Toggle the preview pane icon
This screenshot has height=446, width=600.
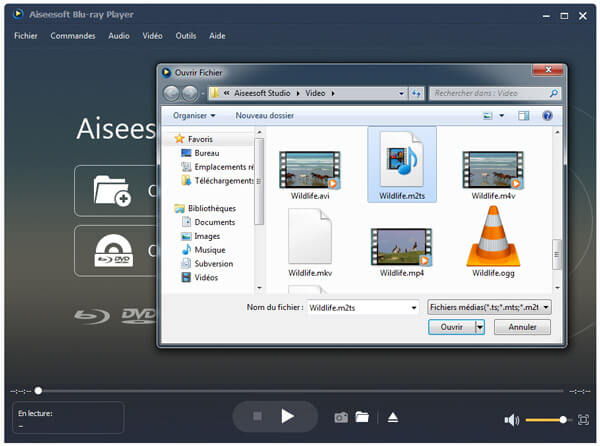pos(523,116)
